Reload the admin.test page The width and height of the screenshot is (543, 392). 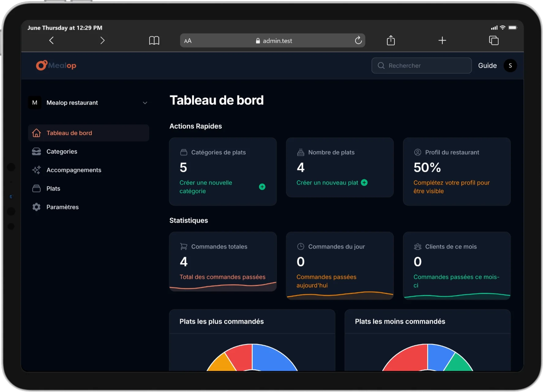(x=358, y=40)
